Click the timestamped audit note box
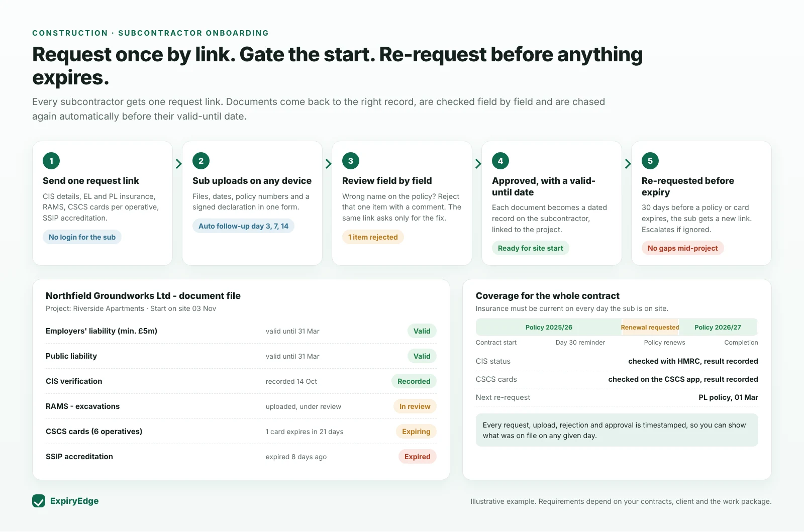Viewport: 804px width, 532px height. click(617, 430)
